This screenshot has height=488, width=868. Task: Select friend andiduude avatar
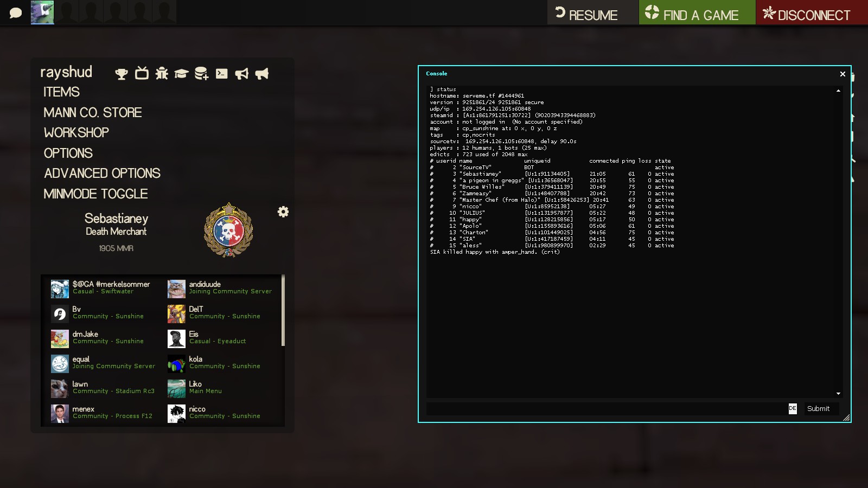click(176, 289)
